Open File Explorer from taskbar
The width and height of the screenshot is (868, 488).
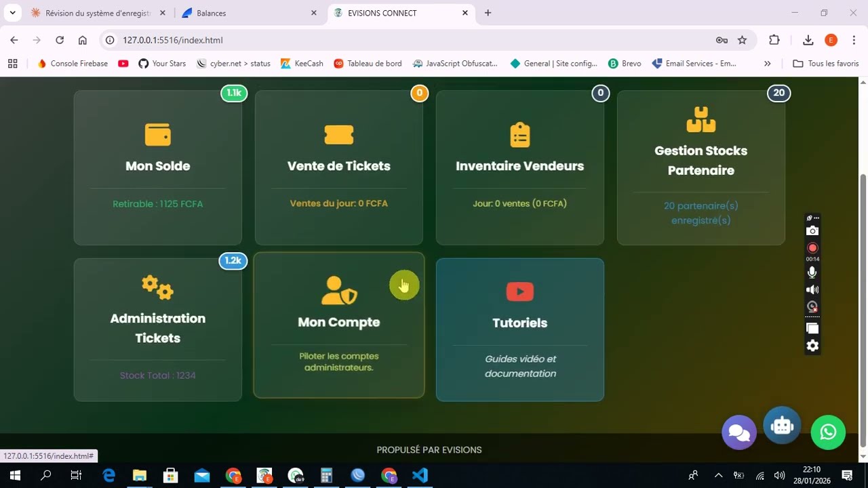pos(139,475)
